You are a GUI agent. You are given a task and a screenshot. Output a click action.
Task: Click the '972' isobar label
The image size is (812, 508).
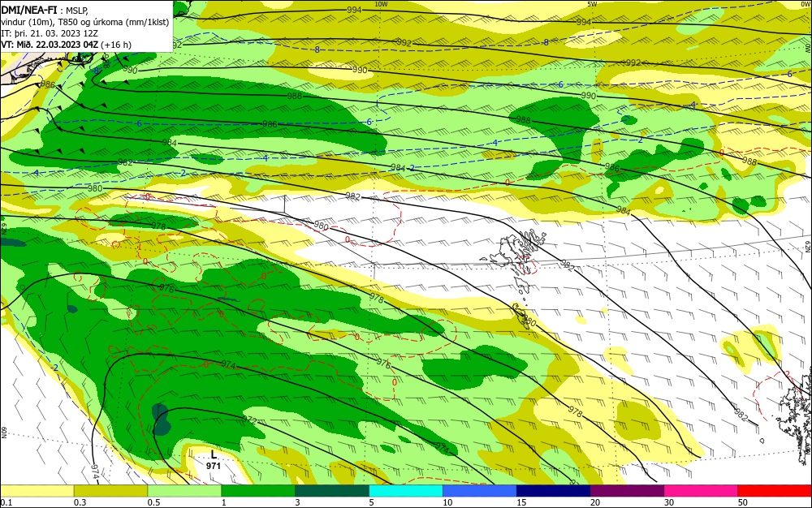249,420
